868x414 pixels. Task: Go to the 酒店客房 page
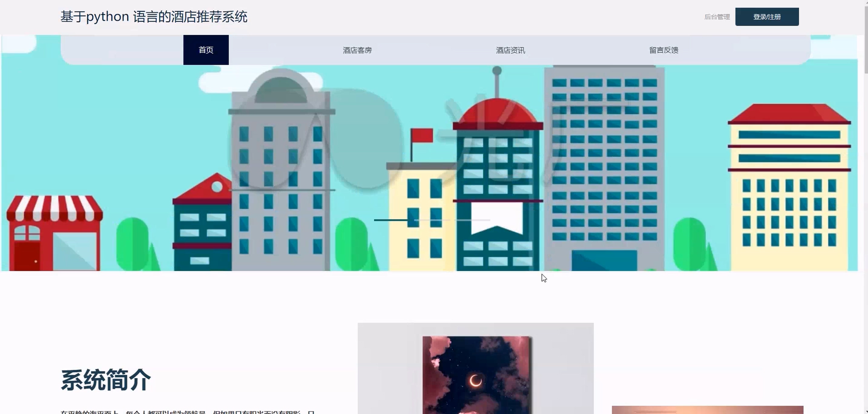[x=357, y=50]
